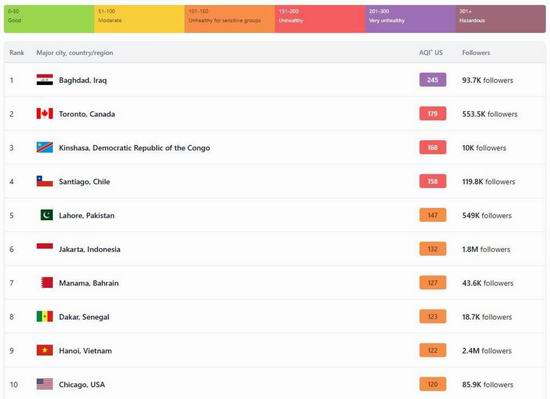
Task: Click the Followers column header
Action: tap(476, 53)
